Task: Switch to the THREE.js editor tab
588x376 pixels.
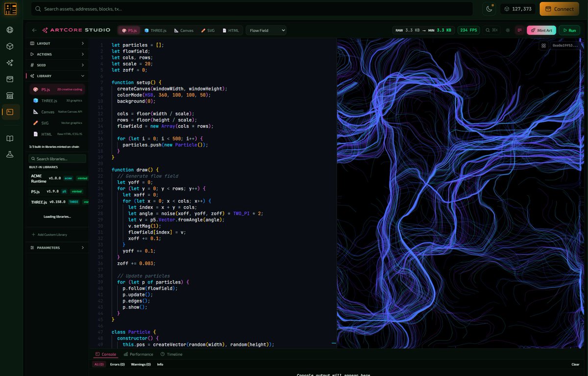Action: 156,30
